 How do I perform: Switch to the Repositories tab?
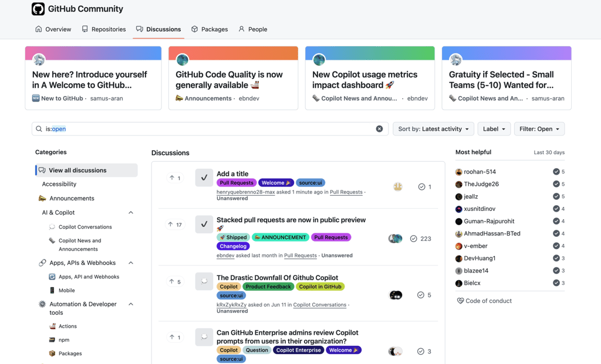pyautogui.click(x=104, y=29)
